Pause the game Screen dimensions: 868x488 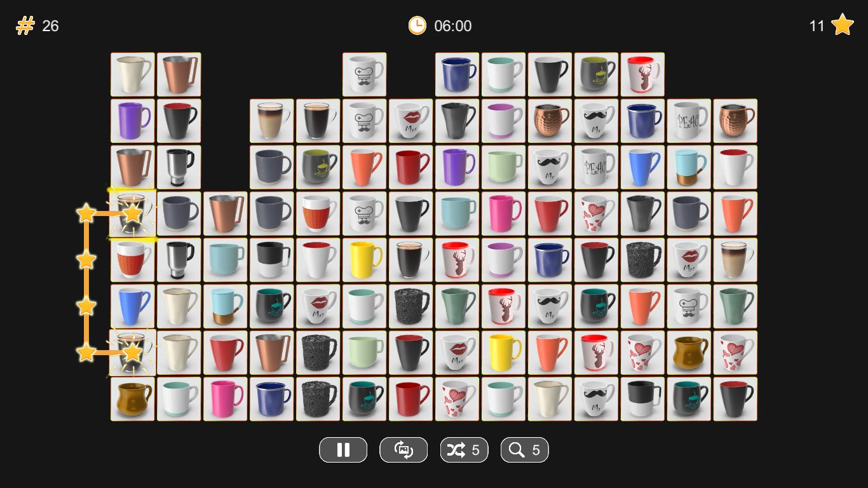click(x=343, y=450)
